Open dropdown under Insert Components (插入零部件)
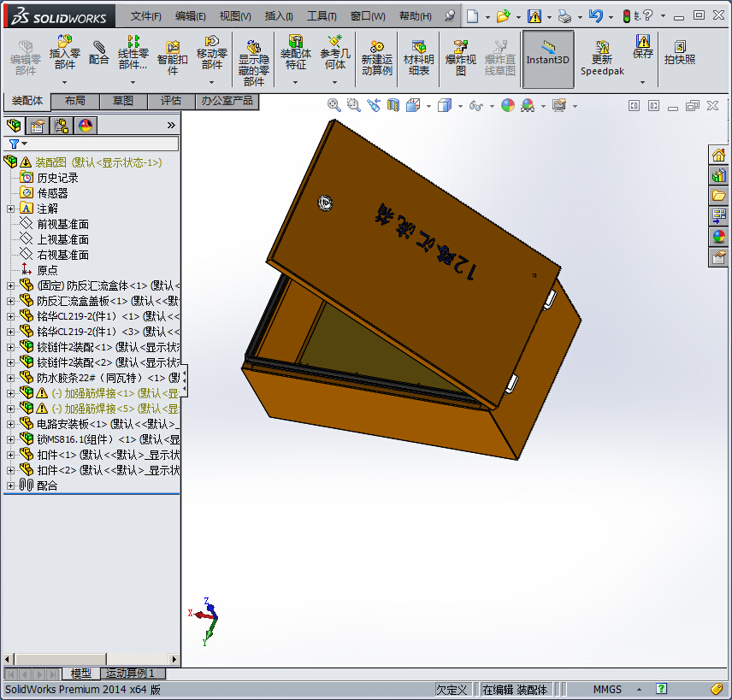 pos(64,82)
